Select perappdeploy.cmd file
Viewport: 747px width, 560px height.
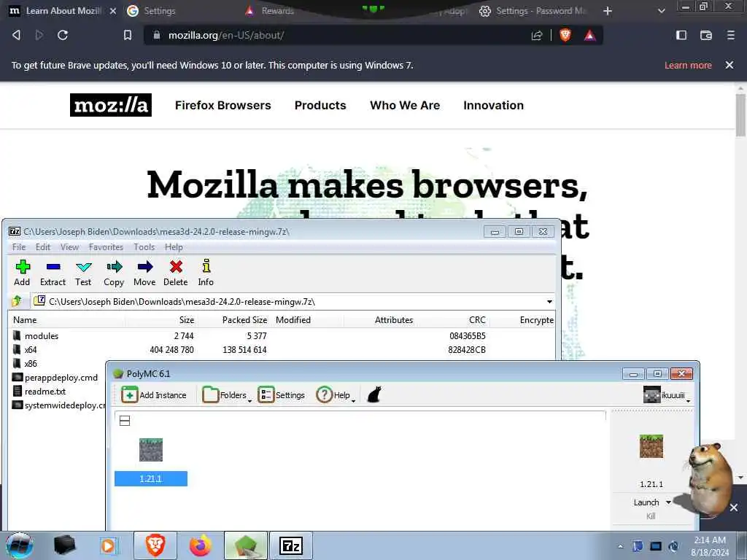[x=61, y=377]
